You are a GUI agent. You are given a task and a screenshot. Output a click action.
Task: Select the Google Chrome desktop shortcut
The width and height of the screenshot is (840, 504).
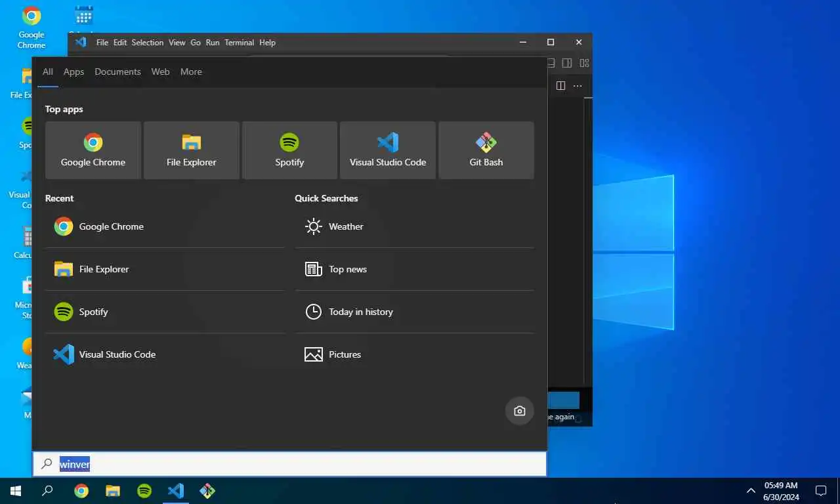[31, 27]
